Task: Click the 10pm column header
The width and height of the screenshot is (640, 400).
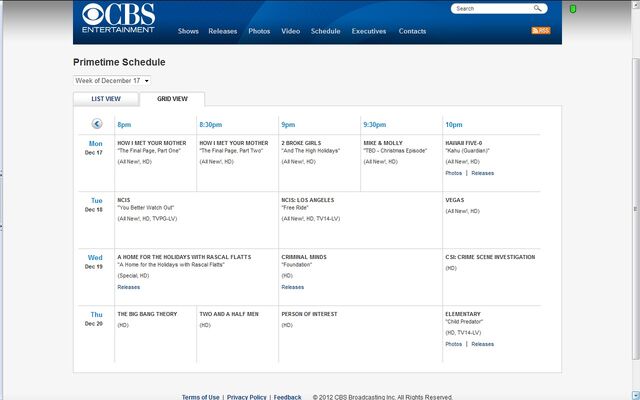Action: (454, 124)
